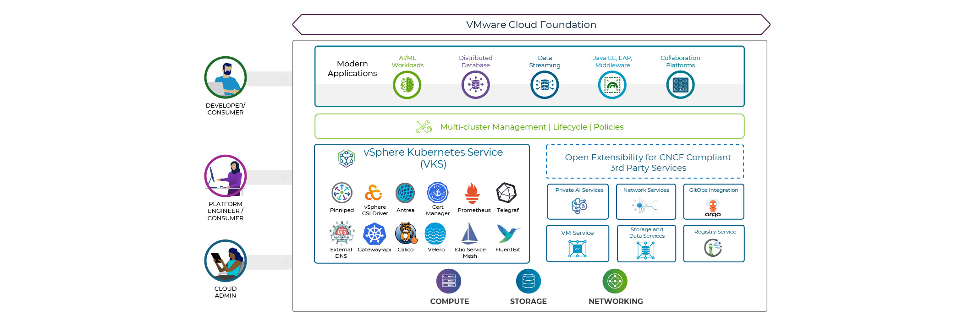Select the FluentBit hummingbird icon
The height and width of the screenshot is (326, 980).
(x=508, y=234)
